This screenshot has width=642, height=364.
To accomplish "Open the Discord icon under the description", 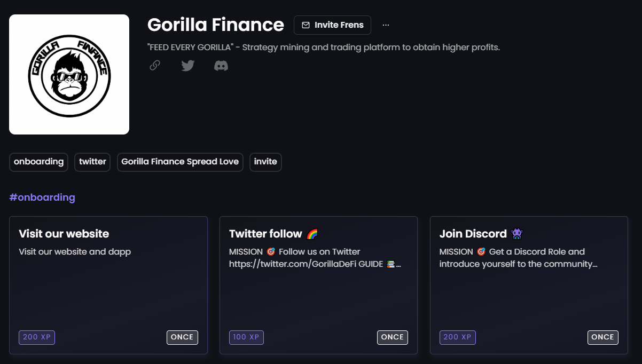I will pyautogui.click(x=221, y=65).
